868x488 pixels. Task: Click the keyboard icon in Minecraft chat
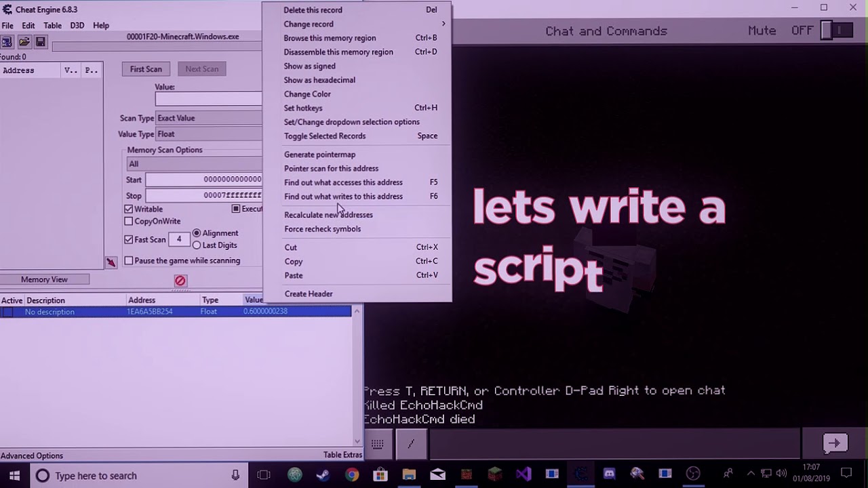[x=377, y=444]
